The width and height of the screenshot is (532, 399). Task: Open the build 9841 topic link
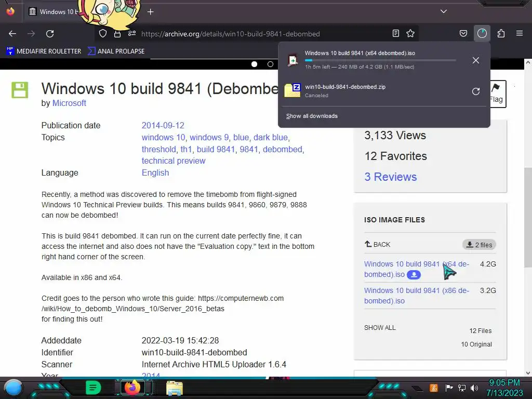(216, 149)
